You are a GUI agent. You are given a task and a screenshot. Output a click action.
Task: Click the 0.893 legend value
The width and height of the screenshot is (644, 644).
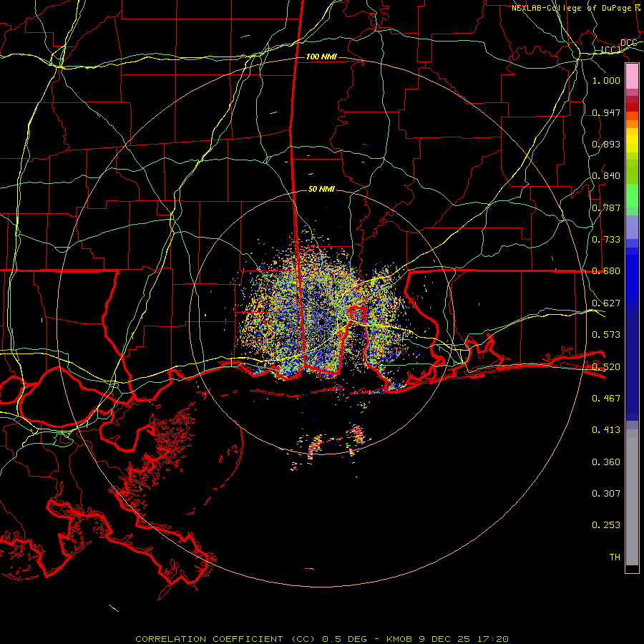click(606, 144)
